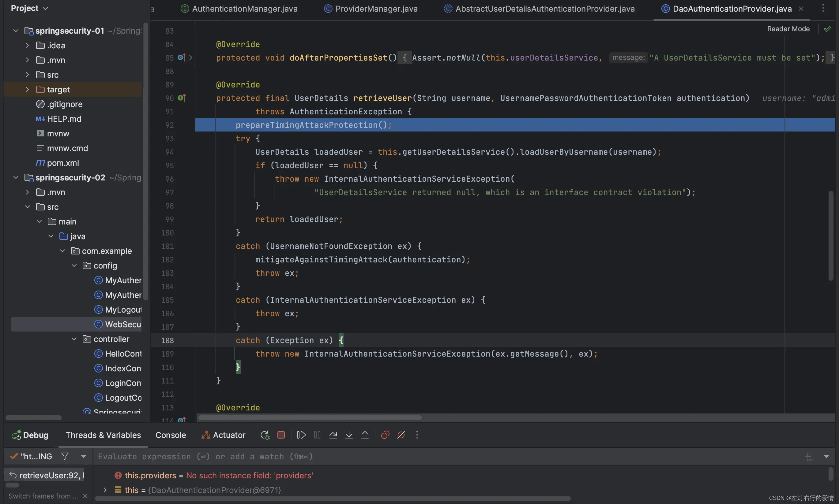The width and height of the screenshot is (839, 504).
Task: Open the Actuator tab
Action: [223, 435]
